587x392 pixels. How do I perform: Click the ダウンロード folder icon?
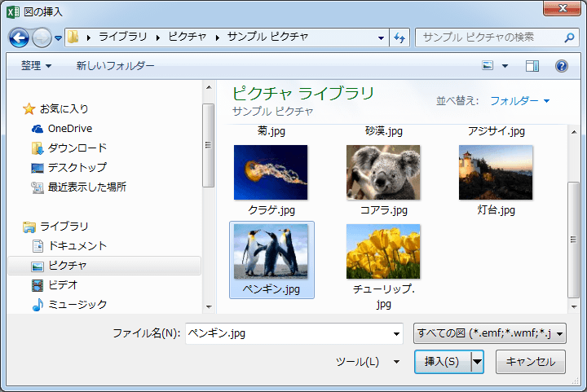point(37,148)
